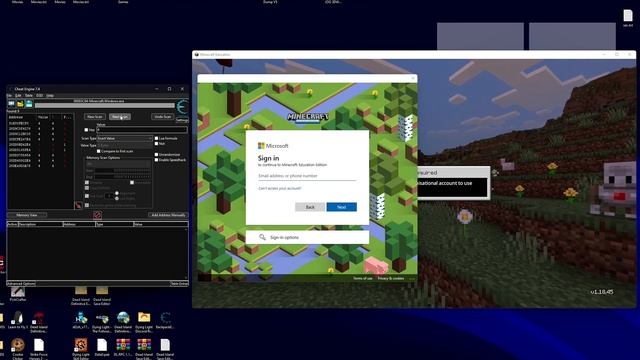Toggle the Not checkbox

click(x=156, y=144)
